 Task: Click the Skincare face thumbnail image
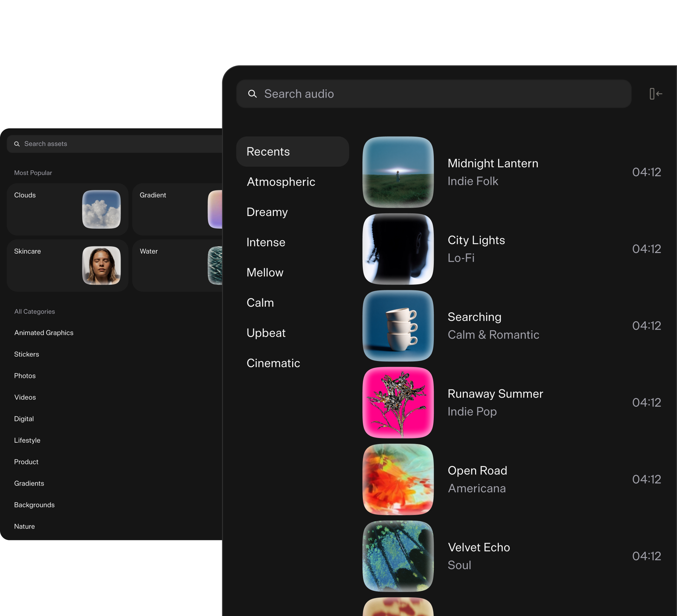point(101,265)
